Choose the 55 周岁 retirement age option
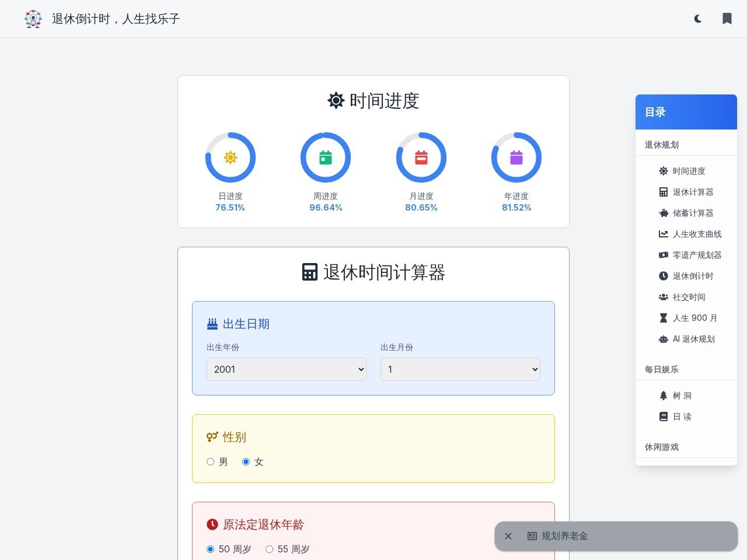Viewport: 747px width, 560px height. click(x=269, y=549)
